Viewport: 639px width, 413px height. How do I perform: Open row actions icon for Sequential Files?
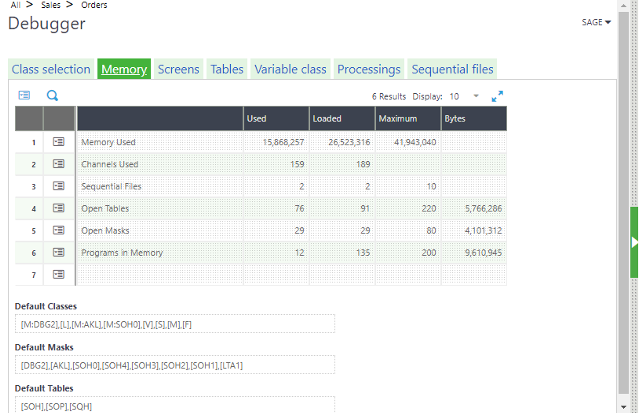click(x=59, y=186)
